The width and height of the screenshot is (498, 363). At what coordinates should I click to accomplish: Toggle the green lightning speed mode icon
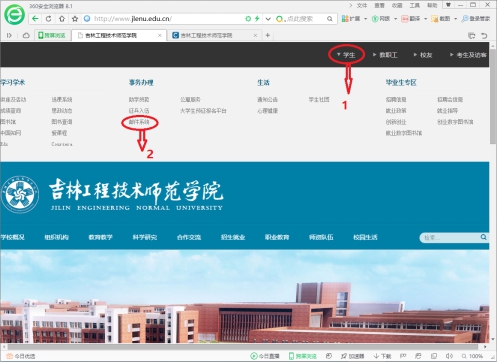tap(257, 19)
